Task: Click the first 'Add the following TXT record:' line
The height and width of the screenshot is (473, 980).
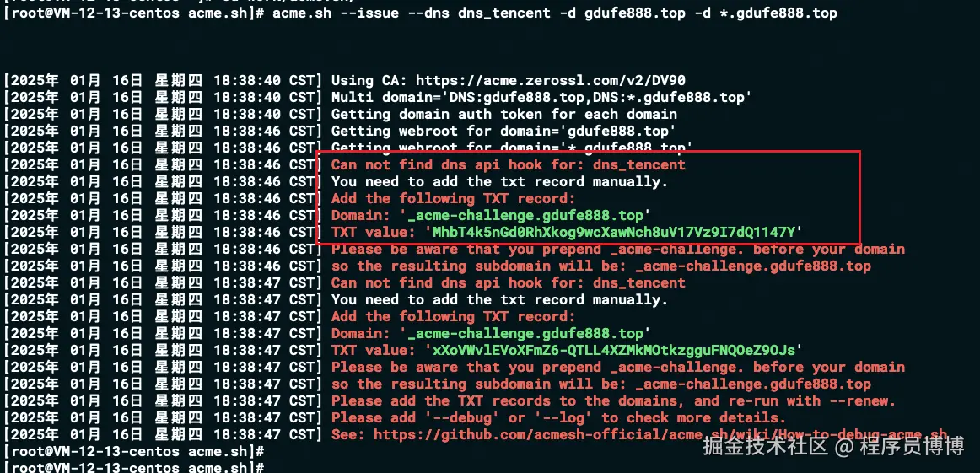Action: point(453,199)
